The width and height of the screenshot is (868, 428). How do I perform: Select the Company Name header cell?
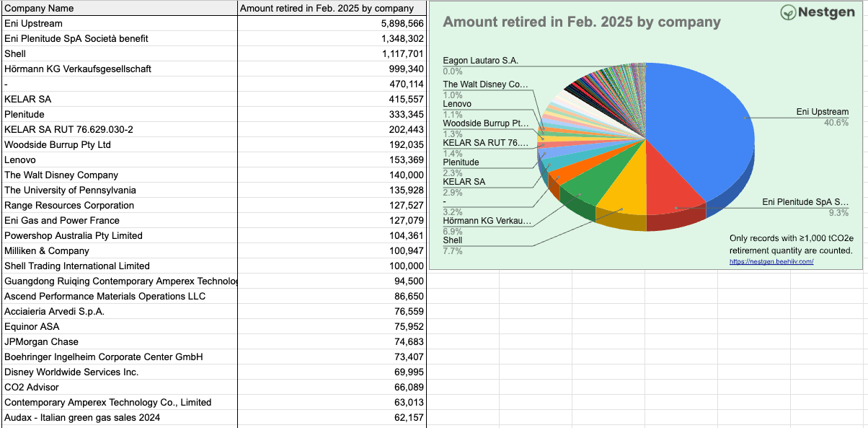[x=119, y=8]
